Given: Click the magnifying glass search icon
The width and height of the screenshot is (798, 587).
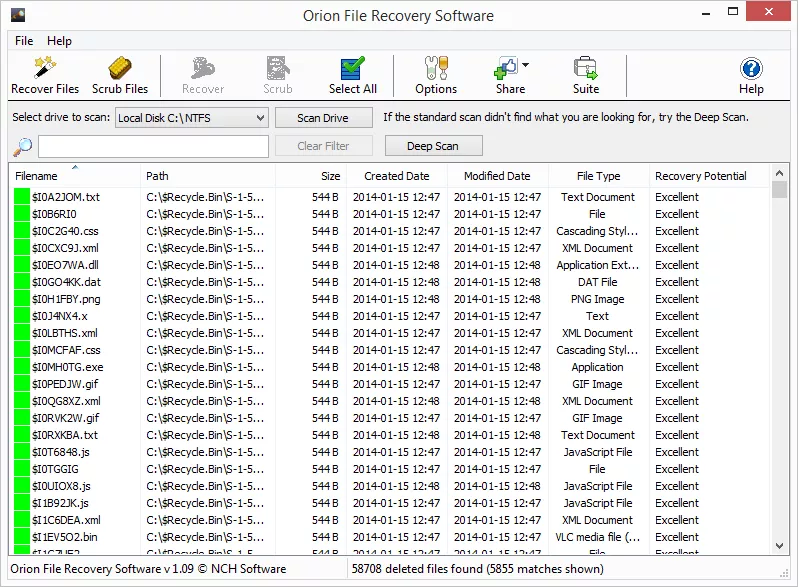Looking at the screenshot, I should pyautogui.click(x=22, y=147).
